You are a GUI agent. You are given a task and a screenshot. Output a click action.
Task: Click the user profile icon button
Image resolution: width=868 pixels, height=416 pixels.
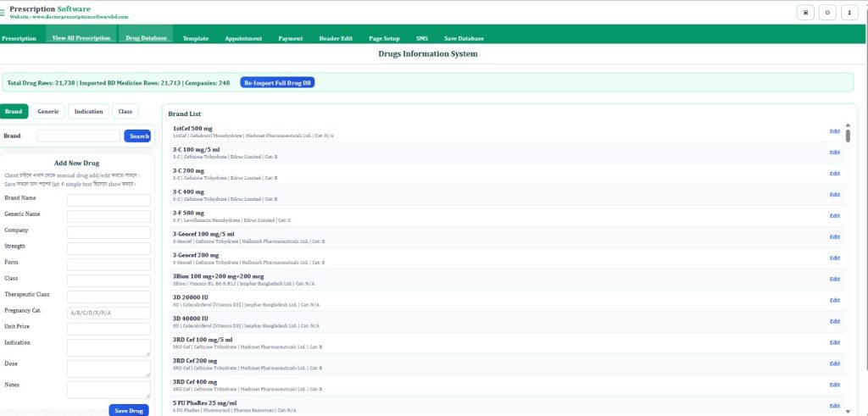tap(849, 13)
